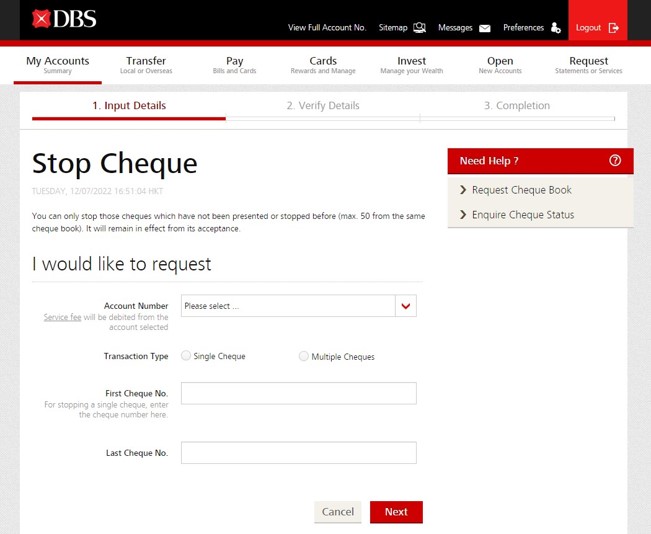651x534 pixels.
Task: Click the First Cheque No. input field
Action: [x=298, y=393]
